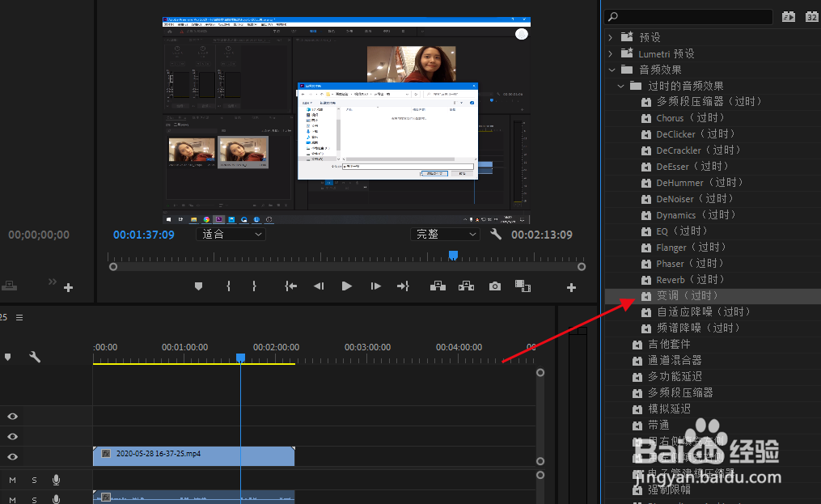This screenshot has height=504, width=821.
Task: Click the Mark In bracket icon
Action: (229, 286)
